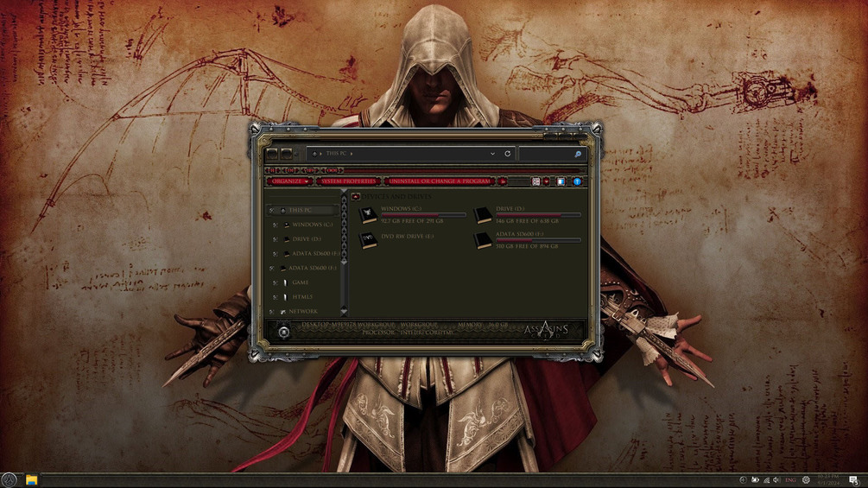Expand the Network tree node
The height and width of the screenshot is (488, 868).
pos(272,312)
